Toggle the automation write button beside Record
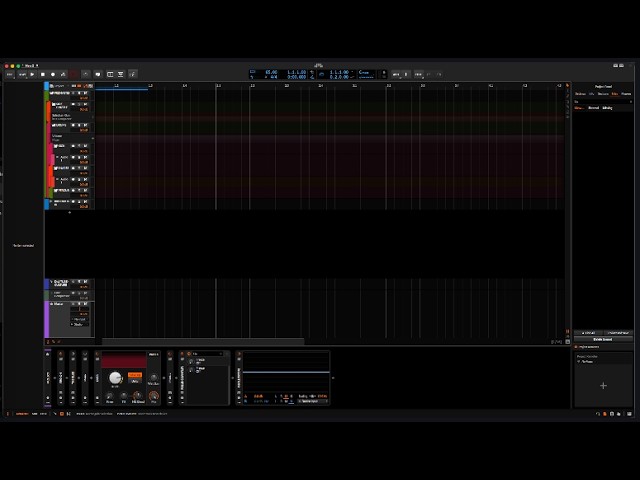The image size is (640, 480). click(63, 74)
